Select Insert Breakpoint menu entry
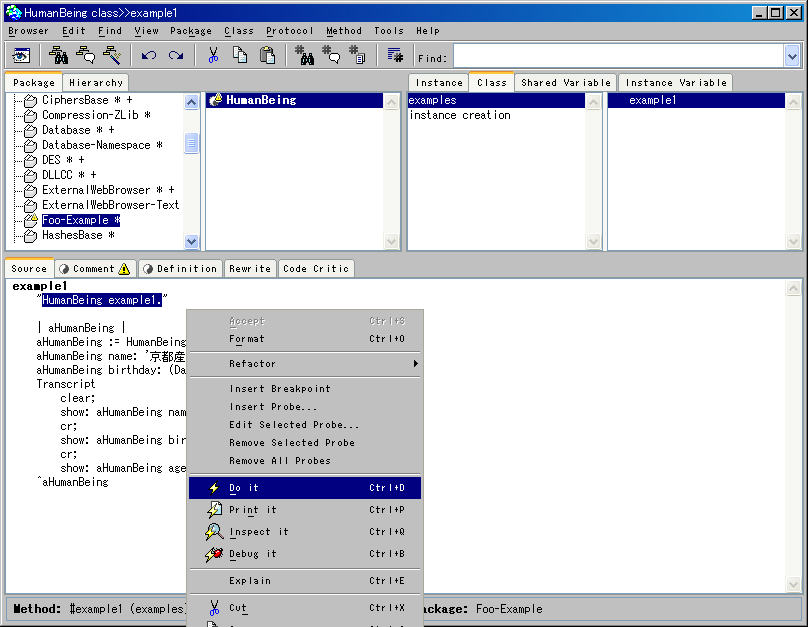Screen dimensions: 808x627 (x=305, y=389)
